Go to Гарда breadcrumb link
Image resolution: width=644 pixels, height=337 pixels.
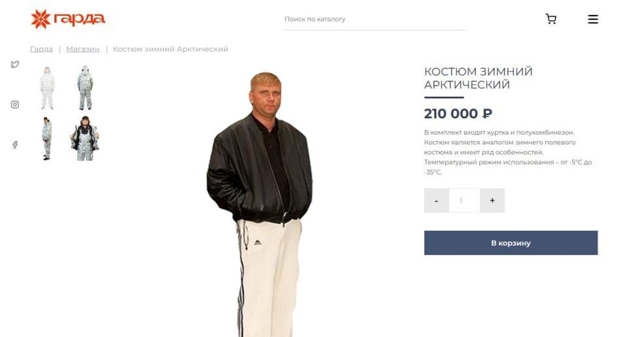click(41, 49)
